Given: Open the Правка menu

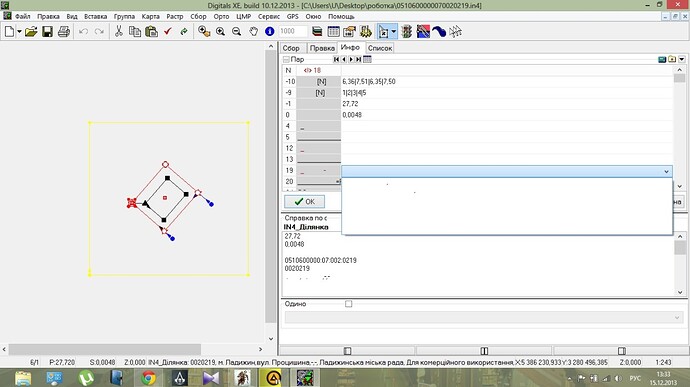Looking at the screenshot, I should click(x=48, y=16).
